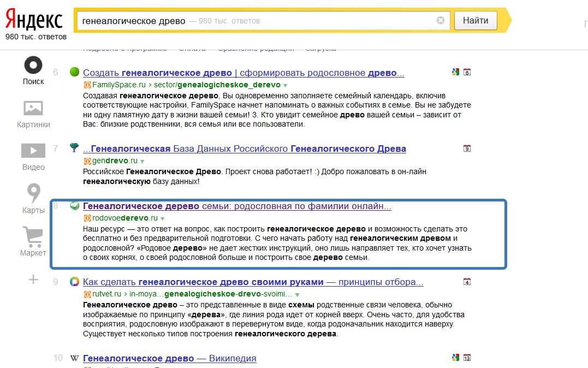Image resolution: width=588 pixels, height=368 pixels.
Task: Open Генеалогическое дерево семьи: родословная по фамилии link
Action: coord(237,206)
